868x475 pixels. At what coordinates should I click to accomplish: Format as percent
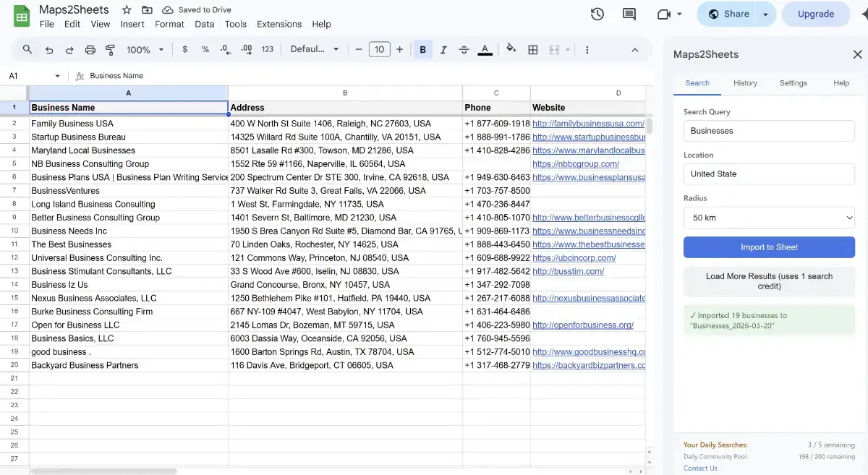205,50
